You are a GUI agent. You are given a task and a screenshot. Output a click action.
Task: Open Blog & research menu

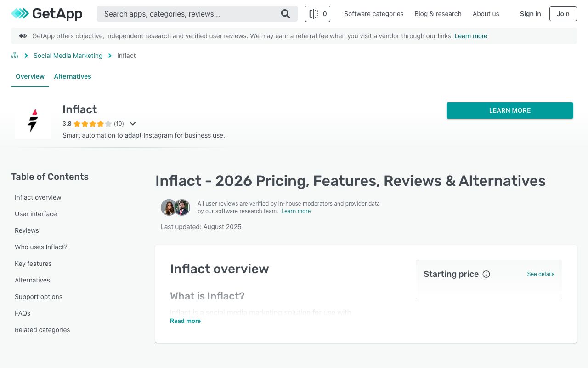[438, 14]
